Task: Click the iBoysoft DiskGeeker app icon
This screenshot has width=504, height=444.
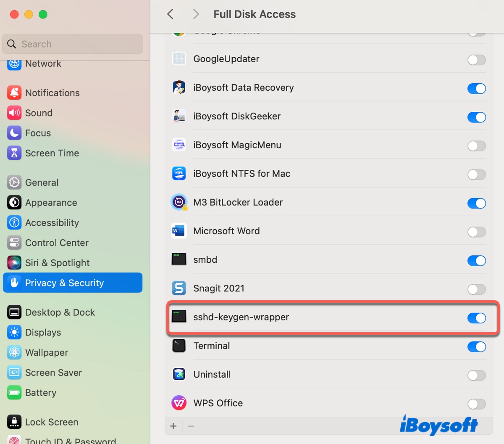Action: click(179, 116)
